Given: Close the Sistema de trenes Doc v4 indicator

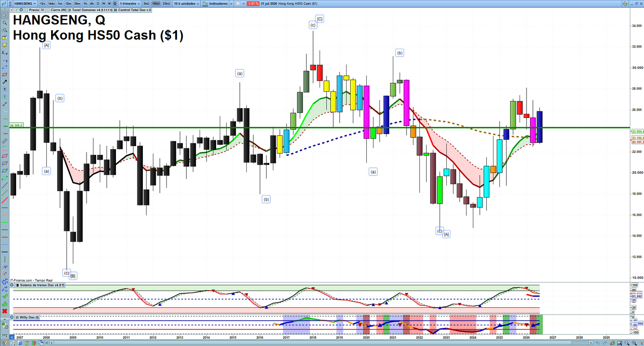Looking at the screenshot, I should tap(12, 285).
